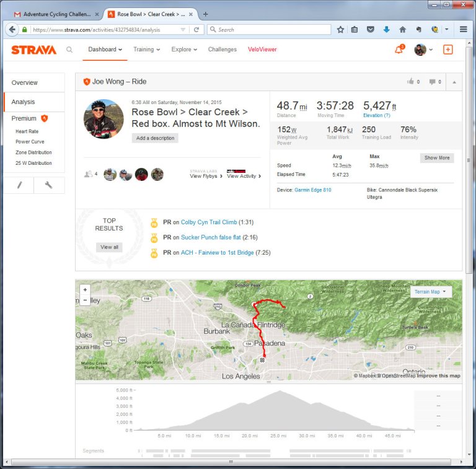Click the browser search input field

click(x=269, y=29)
